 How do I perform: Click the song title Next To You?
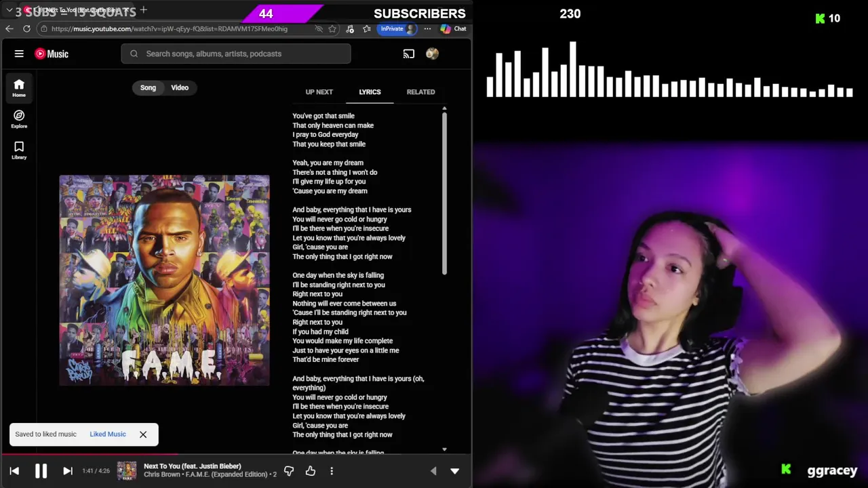click(193, 466)
